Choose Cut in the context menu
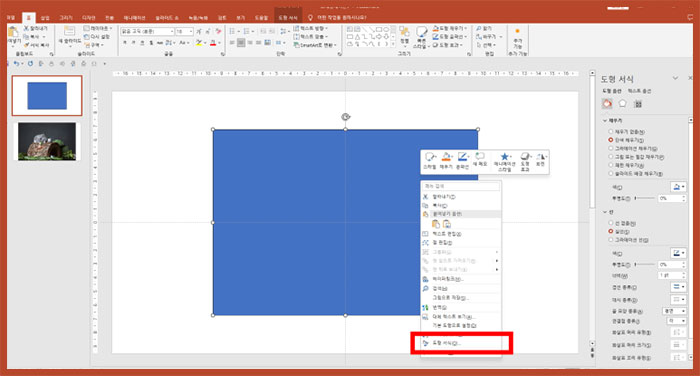The image size is (700, 376). [x=460, y=196]
